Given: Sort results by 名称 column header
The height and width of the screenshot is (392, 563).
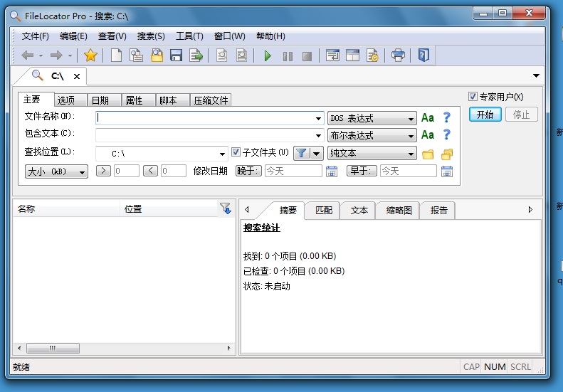Looking at the screenshot, I should [x=66, y=208].
